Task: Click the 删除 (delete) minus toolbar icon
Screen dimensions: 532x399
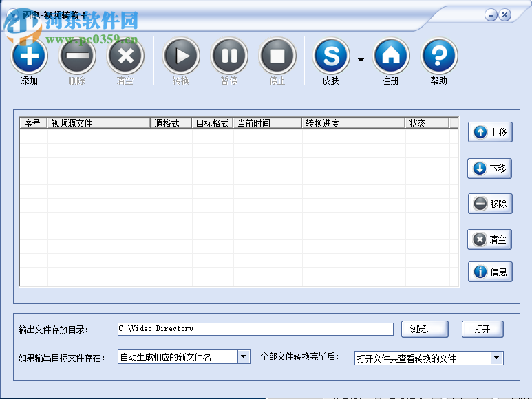Action: 77,56
